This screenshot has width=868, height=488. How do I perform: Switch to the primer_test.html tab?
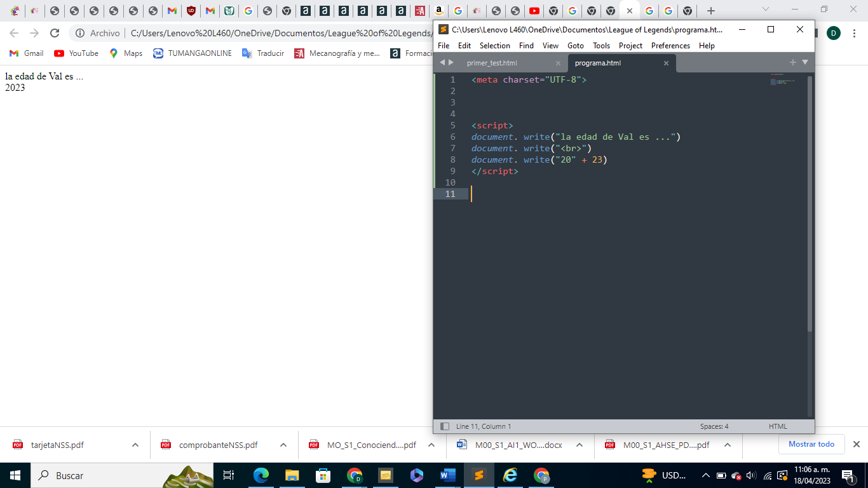[492, 63]
